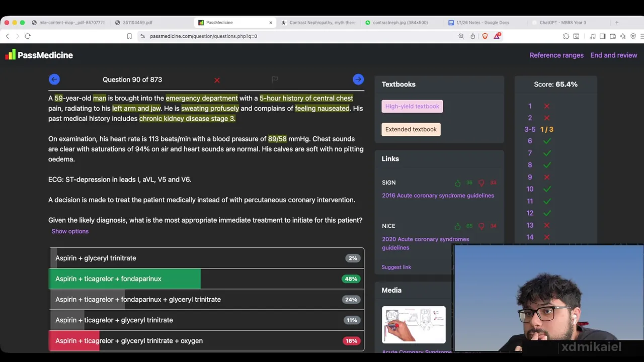Click the share icon in the address bar
This screenshot has width=644, height=362.
(473, 36)
